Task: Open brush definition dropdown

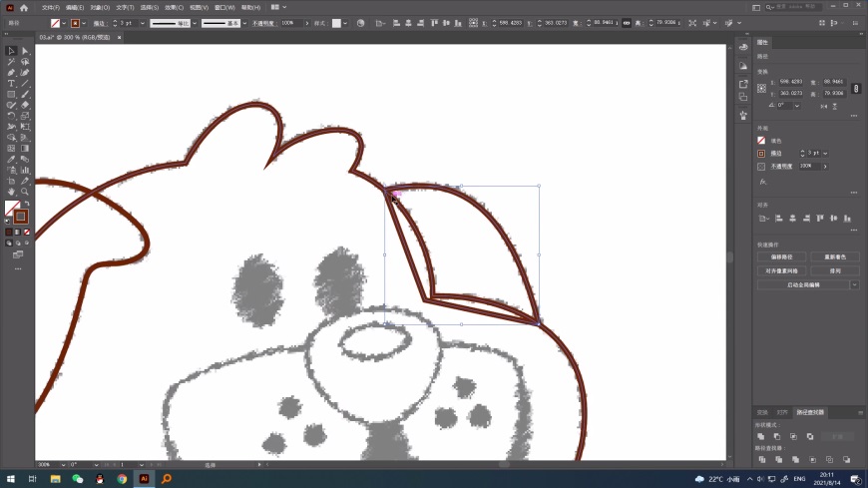Action: click(244, 23)
